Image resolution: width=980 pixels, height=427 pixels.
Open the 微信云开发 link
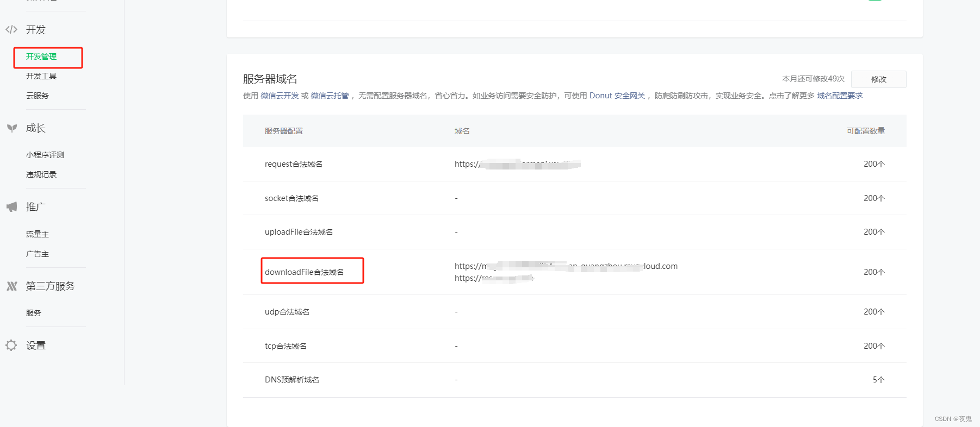click(280, 96)
